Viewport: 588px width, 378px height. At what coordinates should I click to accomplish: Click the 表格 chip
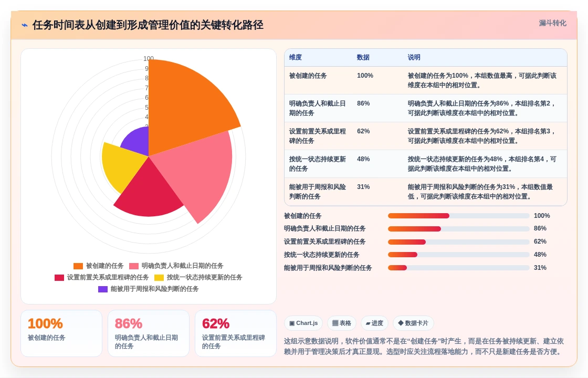(342, 323)
